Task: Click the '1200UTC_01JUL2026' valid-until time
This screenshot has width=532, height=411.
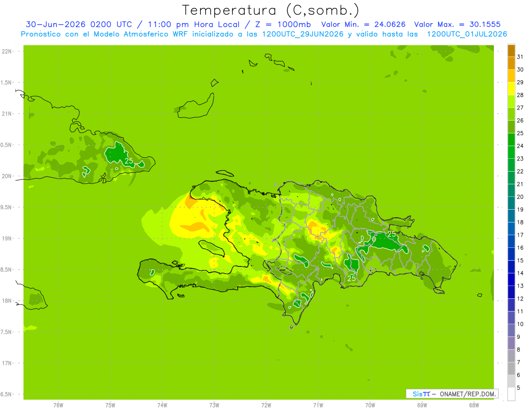Action: click(467, 34)
